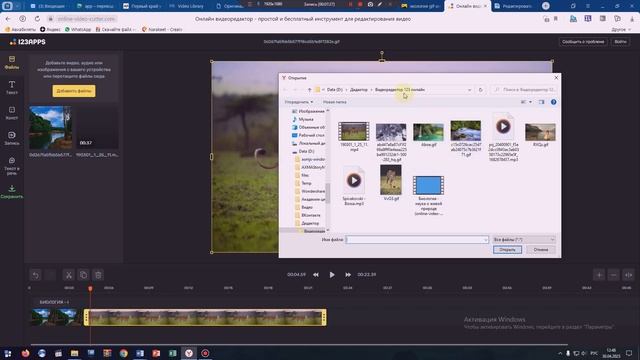This screenshot has width=640, height=360.
Task: Click the yellow Add files button
Action: tap(74, 91)
